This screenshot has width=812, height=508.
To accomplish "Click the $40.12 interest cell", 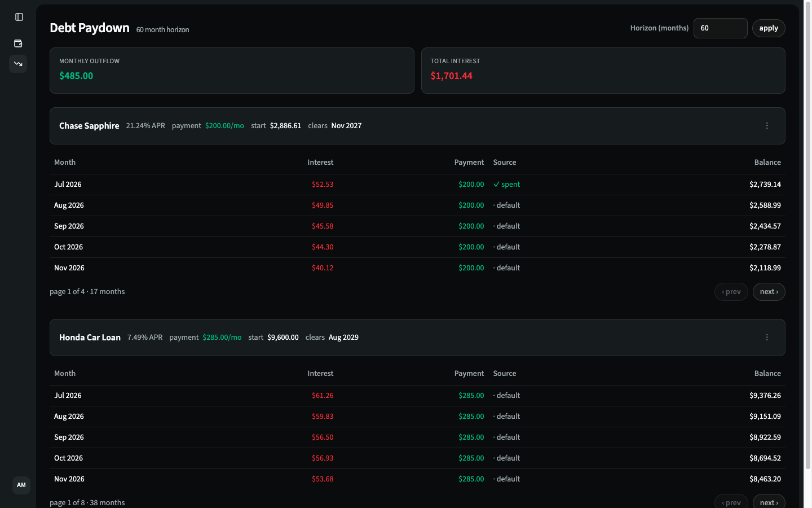I will 323,268.
